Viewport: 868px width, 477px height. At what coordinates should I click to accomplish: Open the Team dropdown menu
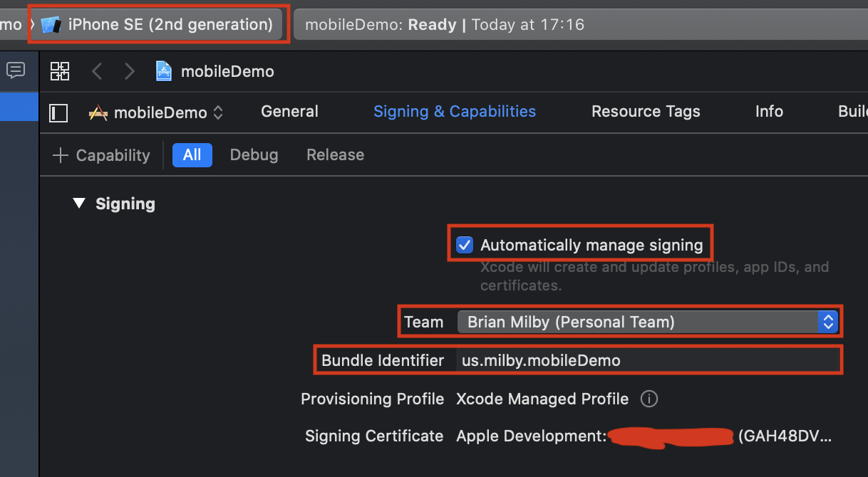[x=647, y=322]
